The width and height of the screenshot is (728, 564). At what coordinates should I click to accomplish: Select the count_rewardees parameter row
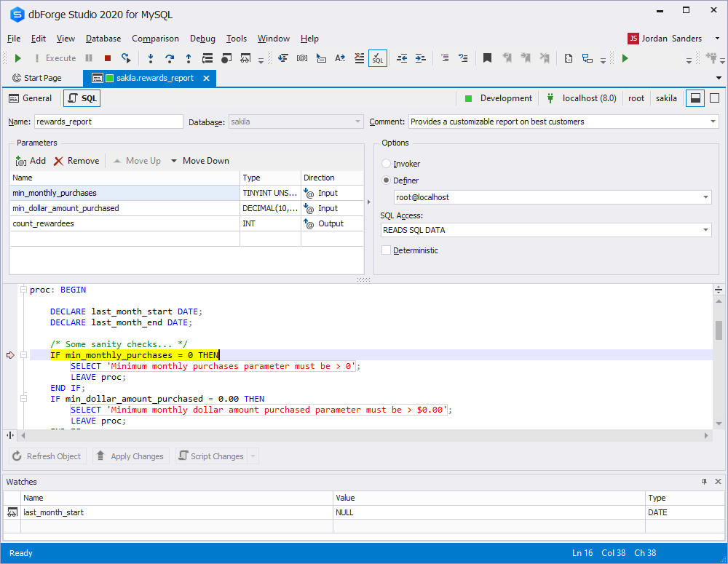[x=186, y=223]
